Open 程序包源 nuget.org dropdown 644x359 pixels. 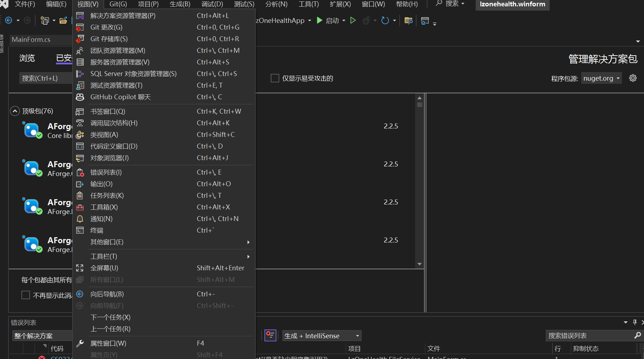tap(601, 78)
